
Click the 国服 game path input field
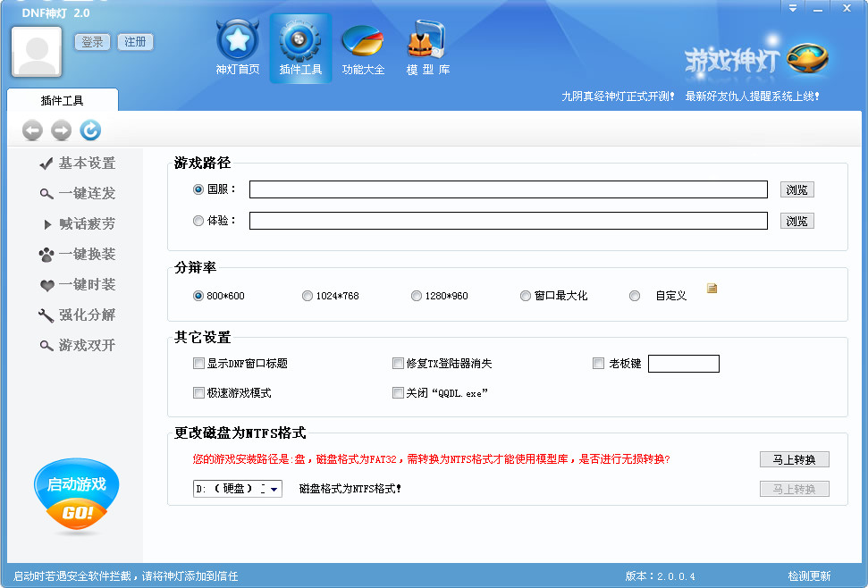coord(508,189)
